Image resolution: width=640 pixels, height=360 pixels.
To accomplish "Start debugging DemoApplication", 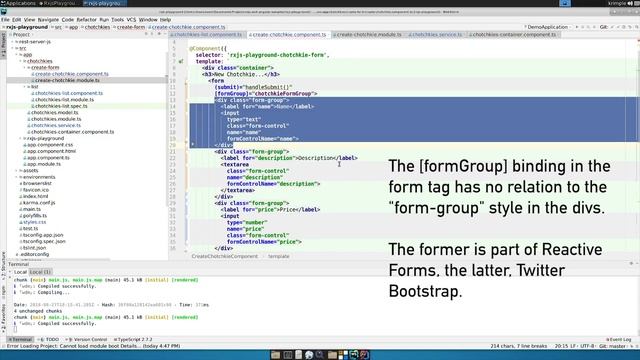I will point(583,27).
